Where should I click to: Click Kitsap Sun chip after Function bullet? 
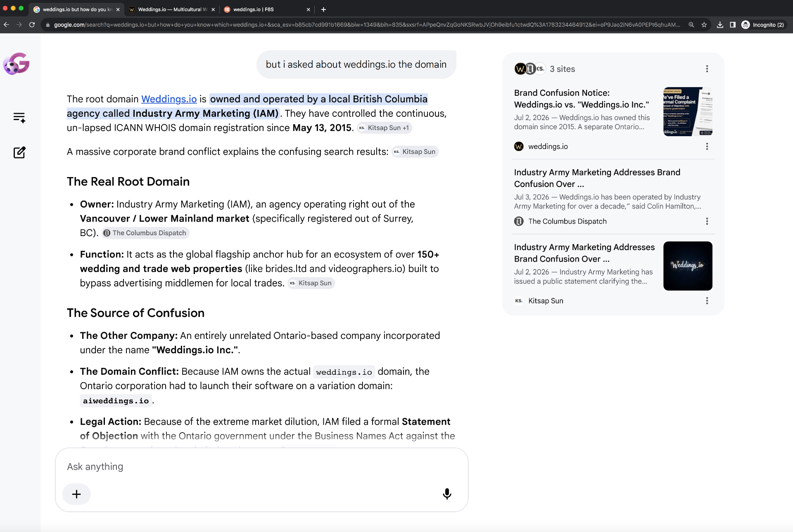311,283
